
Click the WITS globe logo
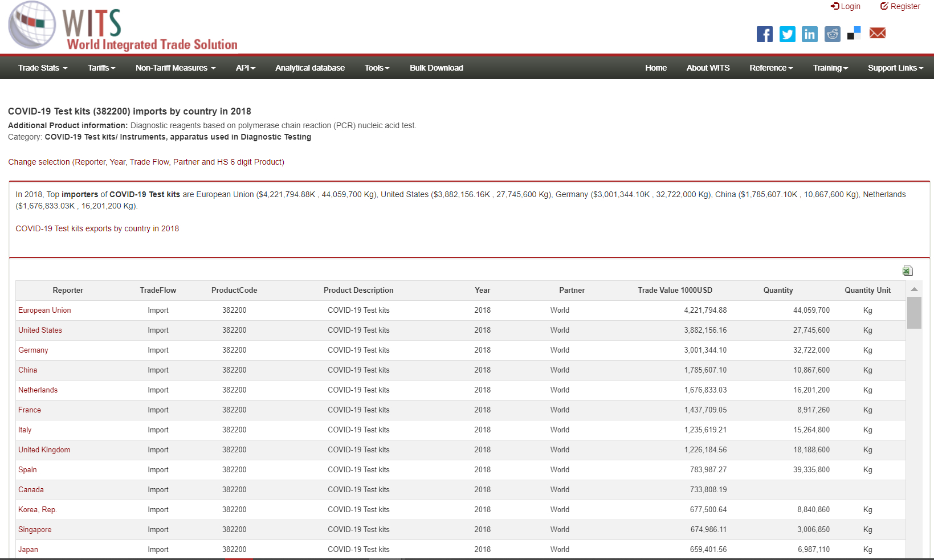tap(32, 25)
